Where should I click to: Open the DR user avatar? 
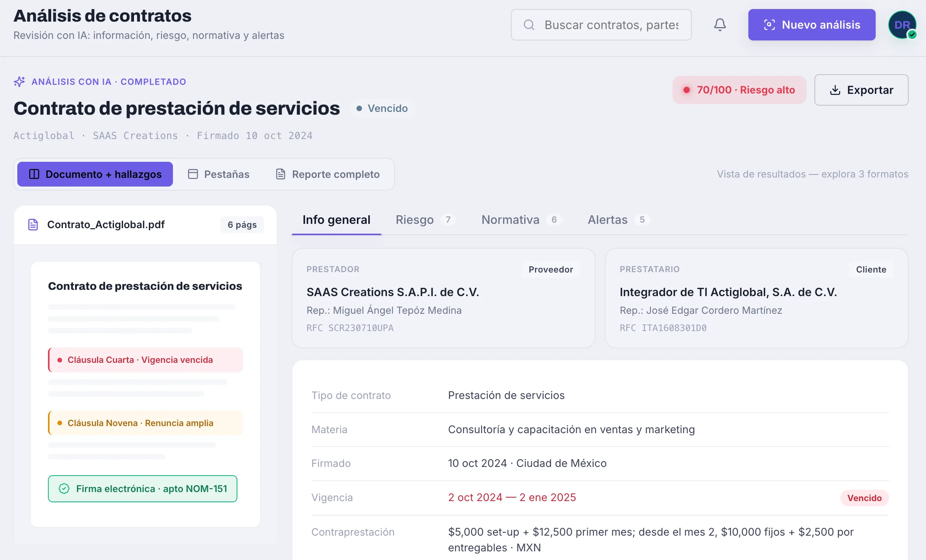(x=902, y=25)
